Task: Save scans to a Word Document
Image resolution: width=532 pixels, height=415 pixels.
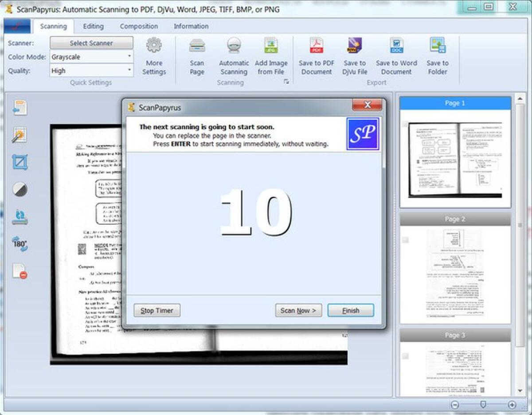Action: click(396, 55)
